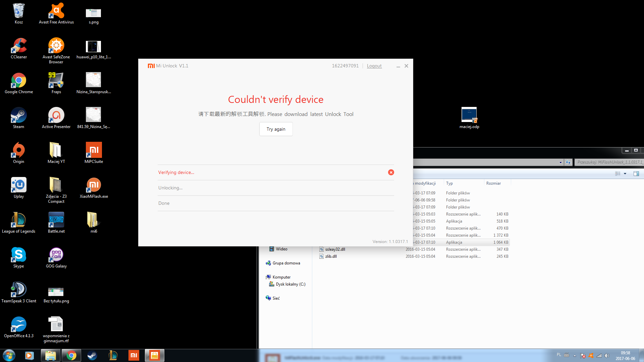The height and width of the screenshot is (362, 644).
Task: Focus the Przeszukaj search field in Explorer
Action: tap(609, 162)
